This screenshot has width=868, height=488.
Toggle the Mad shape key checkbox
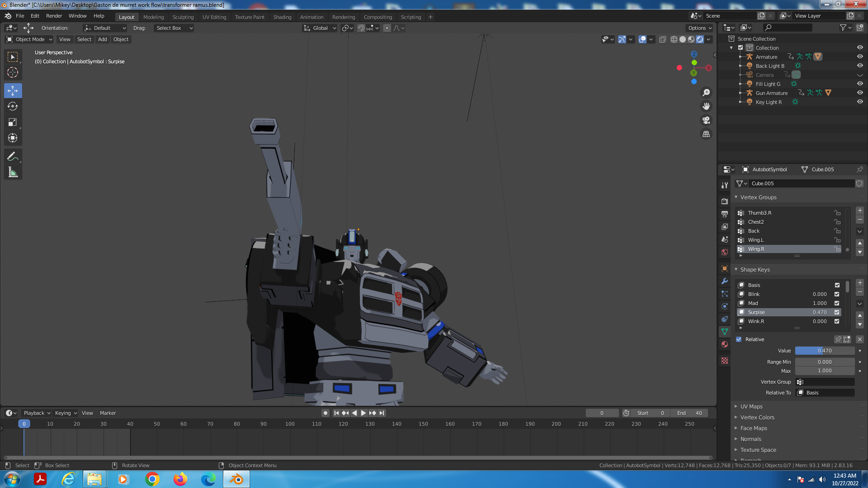[x=837, y=303]
